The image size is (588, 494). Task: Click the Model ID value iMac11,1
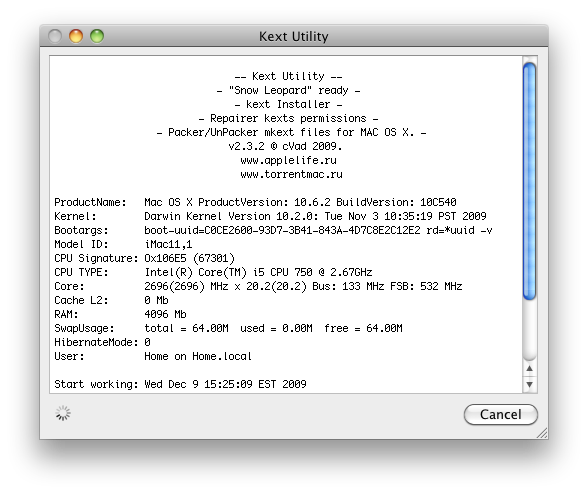pyautogui.click(x=168, y=245)
